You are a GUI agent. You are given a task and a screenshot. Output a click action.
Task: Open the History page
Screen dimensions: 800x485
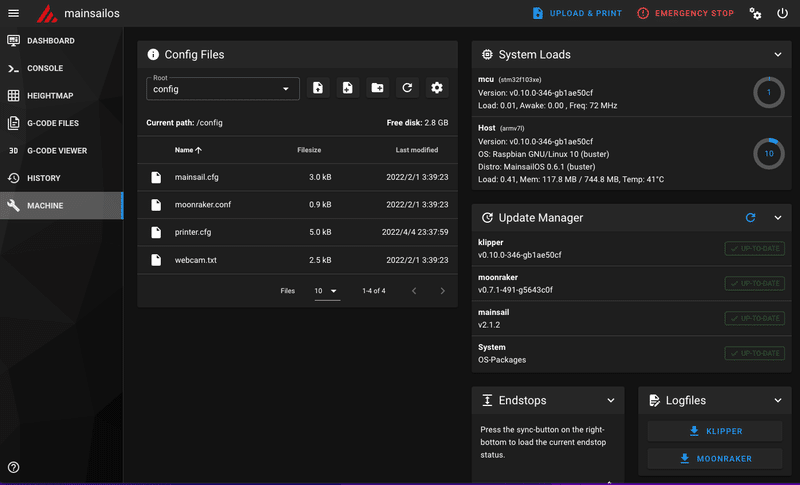[61, 178]
